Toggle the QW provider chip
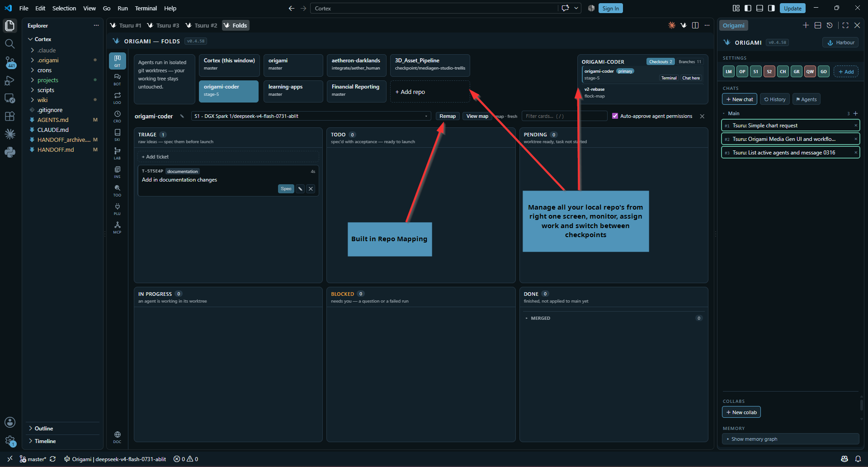Viewport: 868px width, 467px height. [810, 71]
